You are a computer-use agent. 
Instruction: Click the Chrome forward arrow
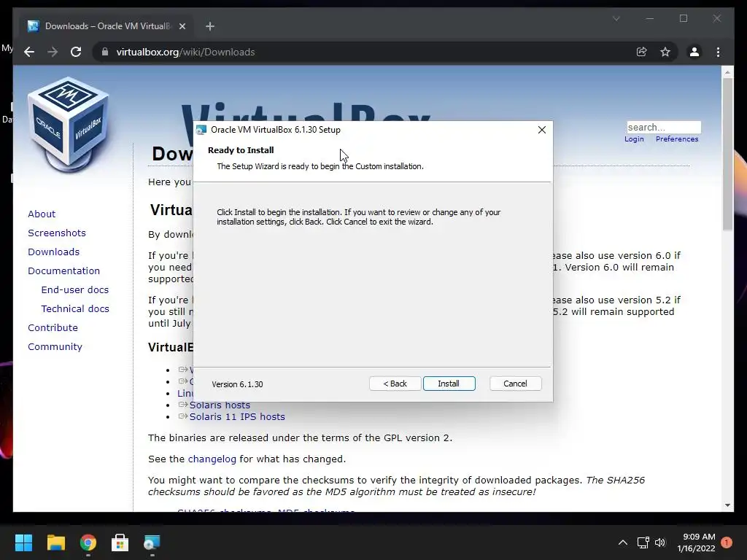53,52
